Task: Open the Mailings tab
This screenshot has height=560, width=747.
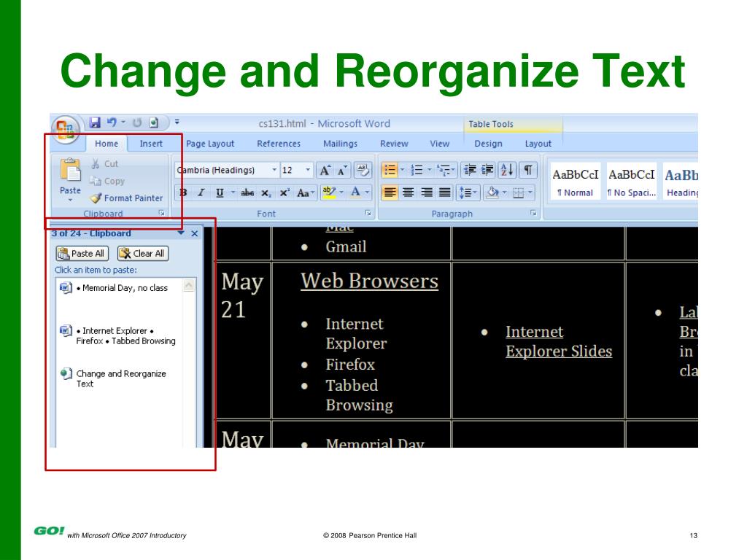Action: point(340,144)
